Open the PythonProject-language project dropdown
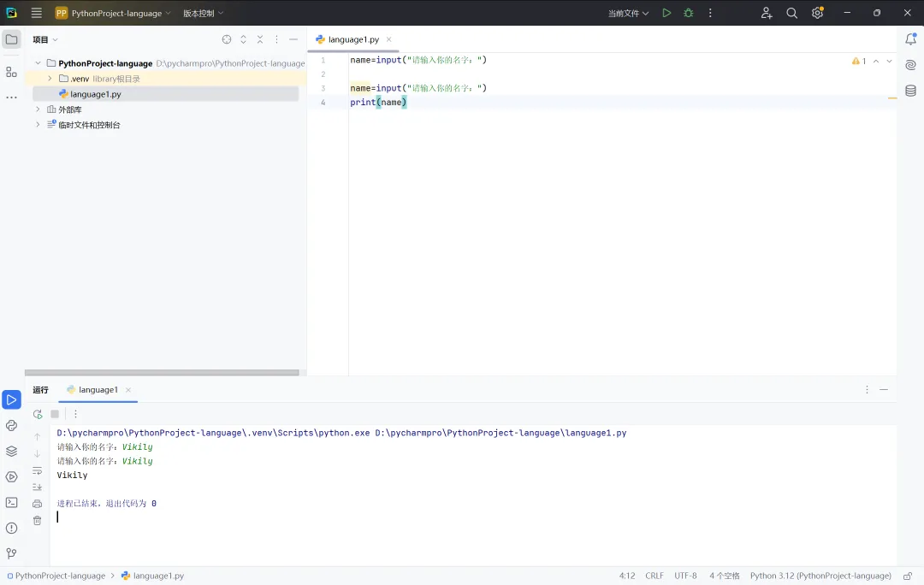Screen dimensions: 924x585 [113, 13]
